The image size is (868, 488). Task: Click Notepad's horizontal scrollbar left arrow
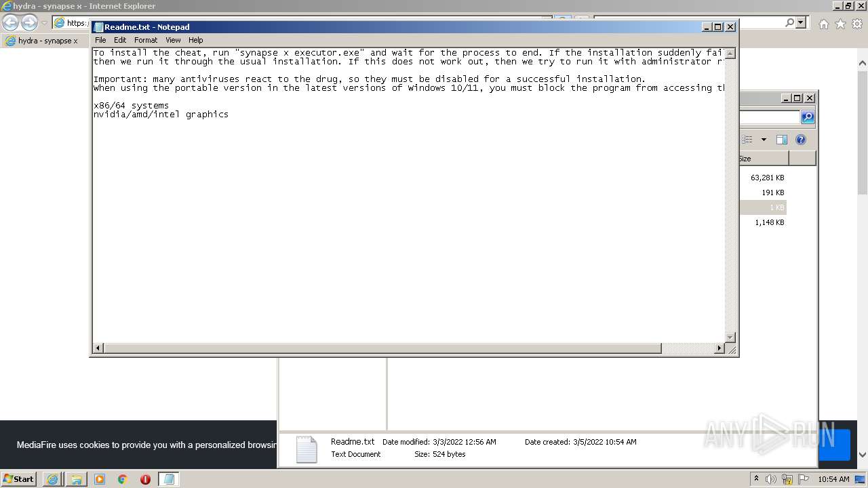[x=98, y=348]
